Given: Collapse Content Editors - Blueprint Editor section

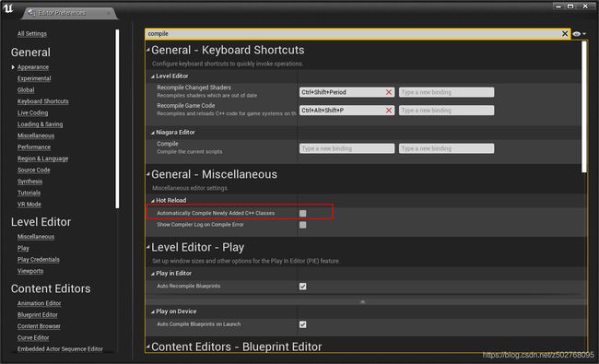Looking at the screenshot, I should click(x=148, y=346).
